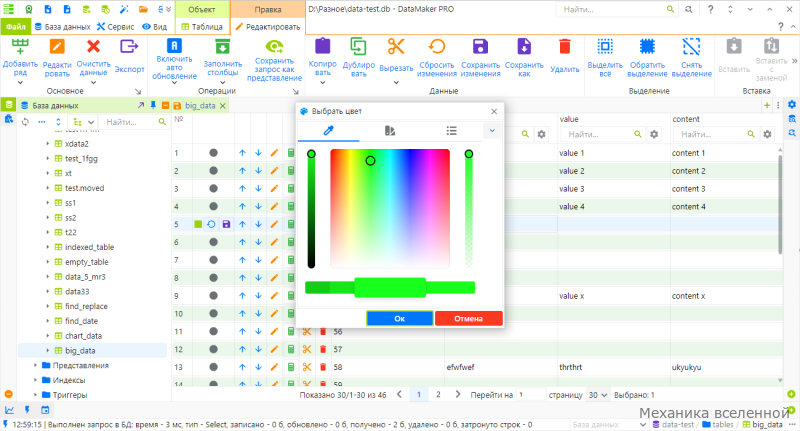Click the hue-saturation color field in dialog
The height and width of the screenshot is (431, 800).
point(390,208)
